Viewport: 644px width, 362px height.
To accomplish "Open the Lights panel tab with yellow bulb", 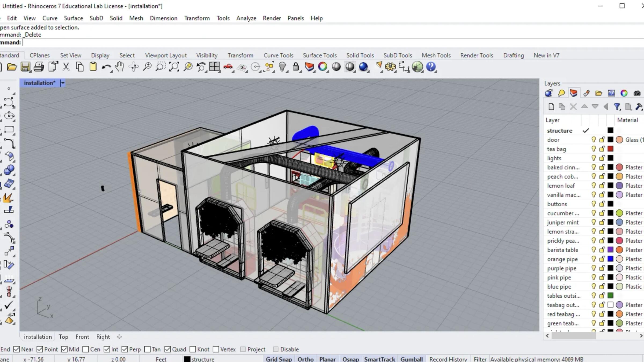I will pyautogui.click(x=561, y=93).
